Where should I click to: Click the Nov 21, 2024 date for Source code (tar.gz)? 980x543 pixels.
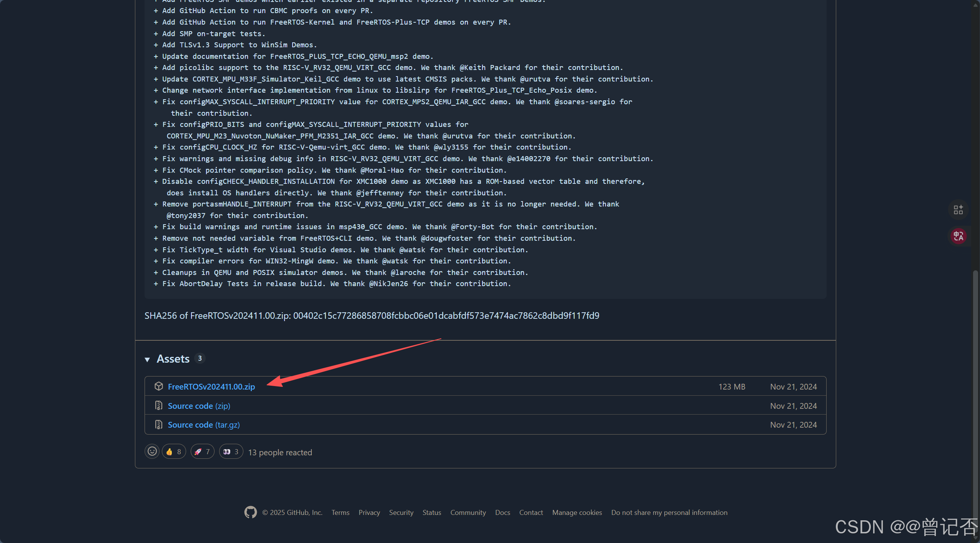pyautogui.click(x=793, y=425)
